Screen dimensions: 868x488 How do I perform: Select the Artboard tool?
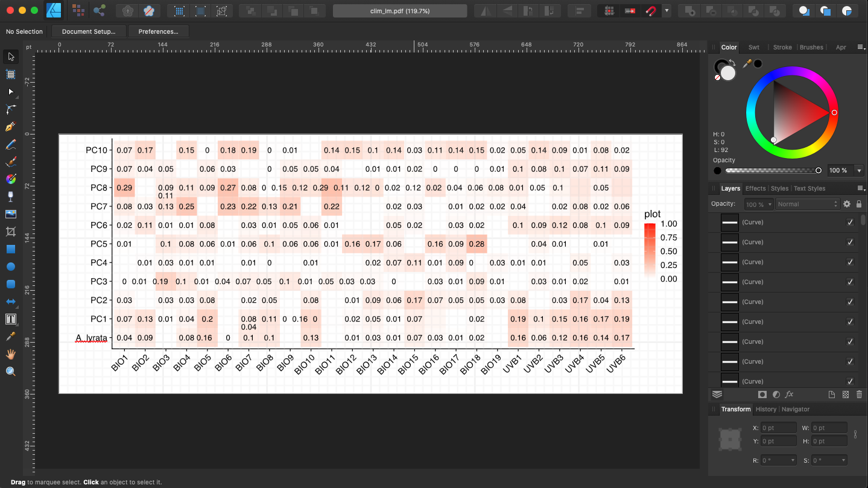(10, 74)
